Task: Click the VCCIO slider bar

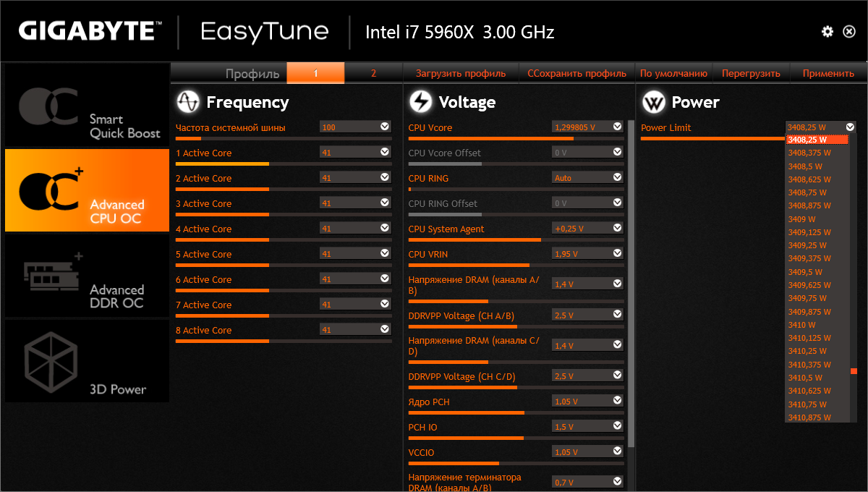Action: tap(516, 463)
